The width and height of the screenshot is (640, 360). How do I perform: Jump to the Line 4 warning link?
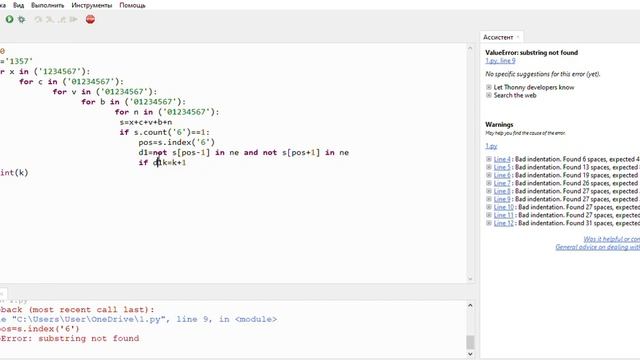click(x=502, y=159)
